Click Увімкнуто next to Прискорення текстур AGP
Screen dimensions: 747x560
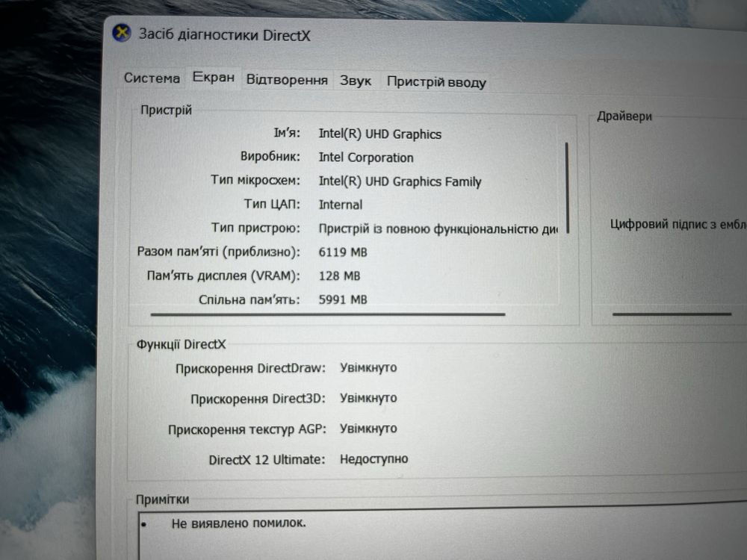[368, 429]
